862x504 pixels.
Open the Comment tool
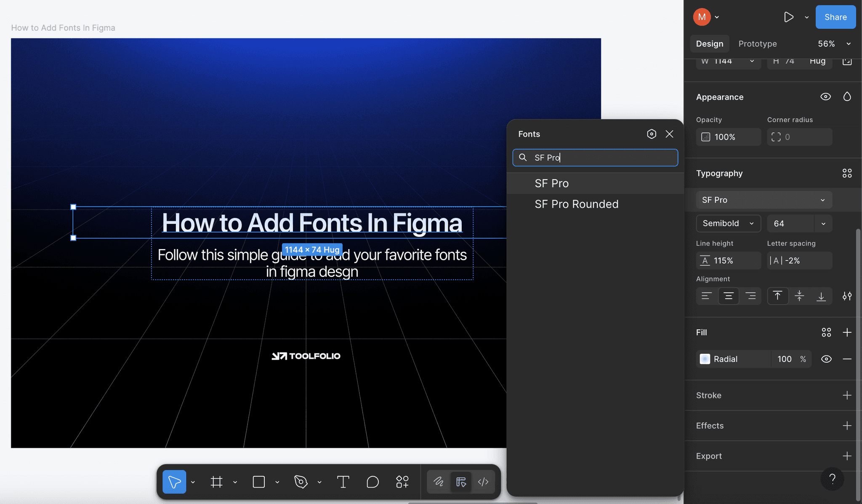(372, 482)
